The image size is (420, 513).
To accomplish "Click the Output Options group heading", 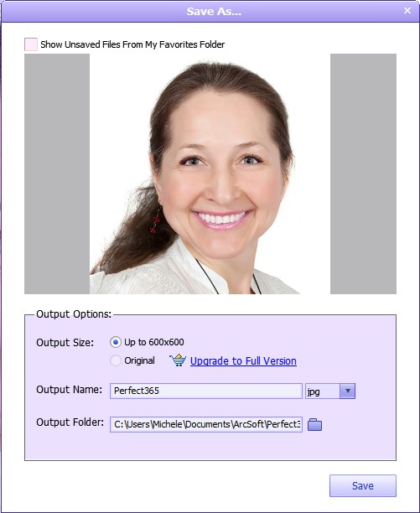I will point(74,314).
